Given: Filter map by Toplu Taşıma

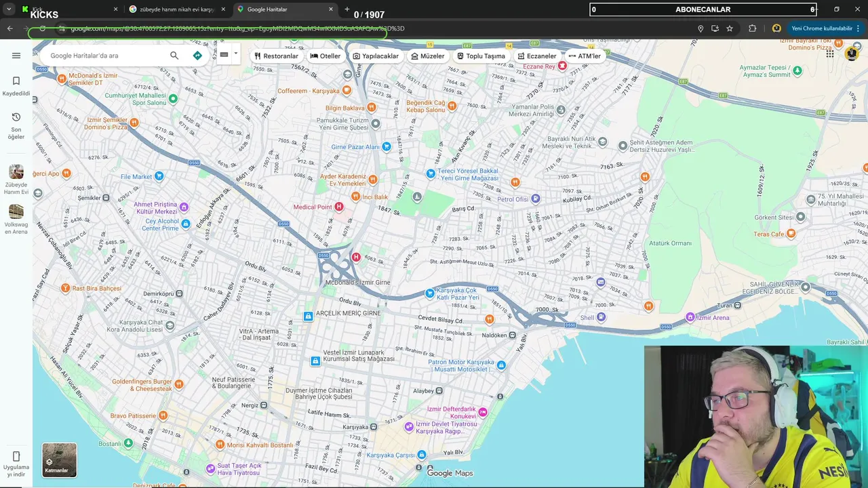Looking at the screenshot, I should 481,56.
